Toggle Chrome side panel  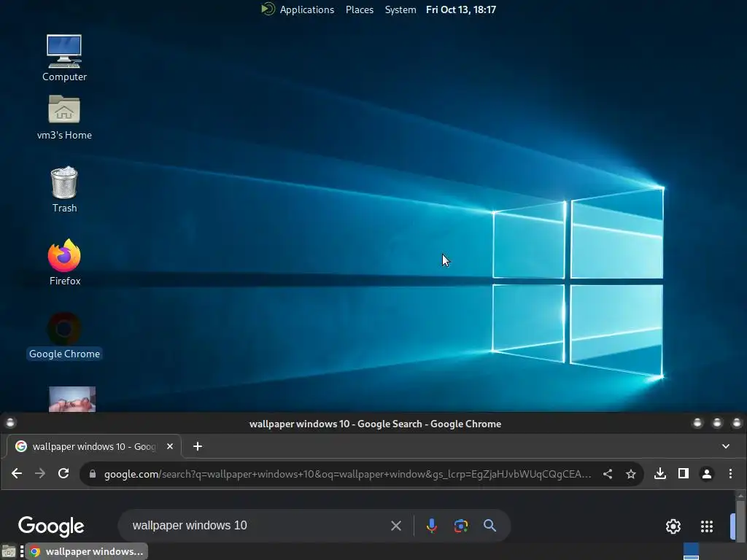(683, 473)
